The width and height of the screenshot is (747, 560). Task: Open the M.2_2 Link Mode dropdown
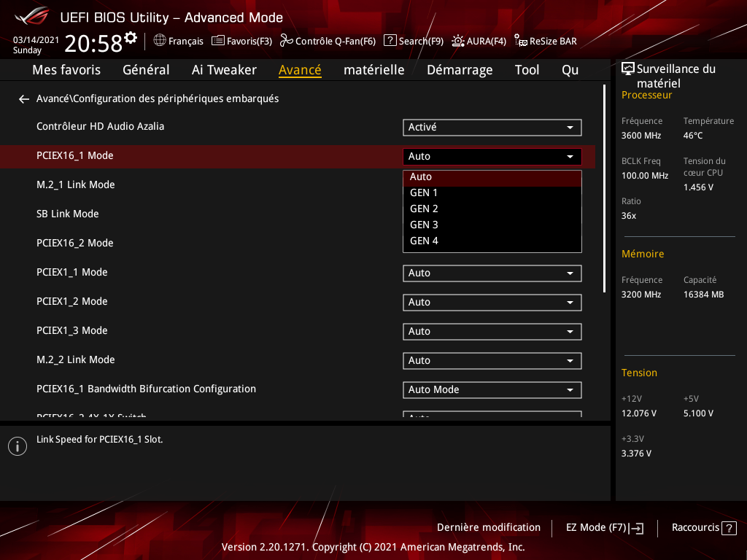point(492,360)
